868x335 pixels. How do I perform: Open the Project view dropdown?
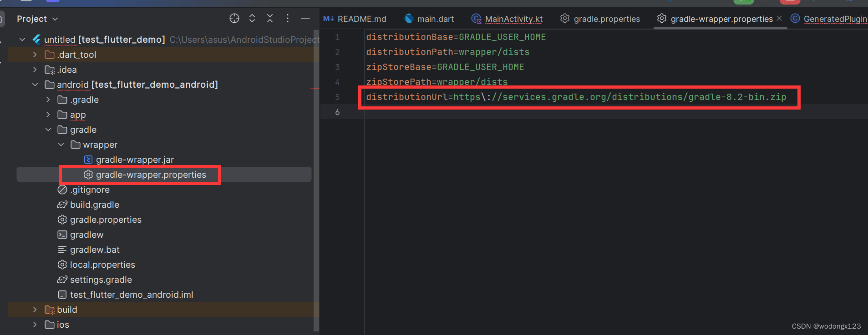point(37,19)
